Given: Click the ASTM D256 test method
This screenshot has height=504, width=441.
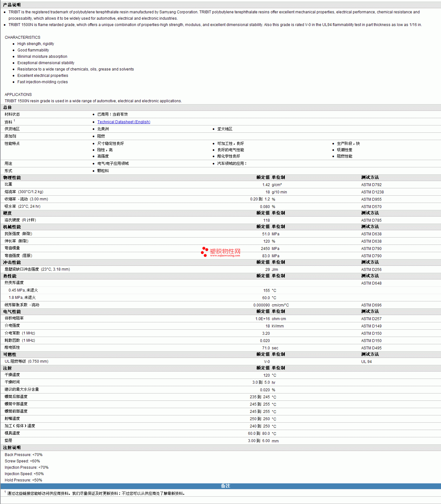Looking at the screenshot, I should click(x=371, y=270).
